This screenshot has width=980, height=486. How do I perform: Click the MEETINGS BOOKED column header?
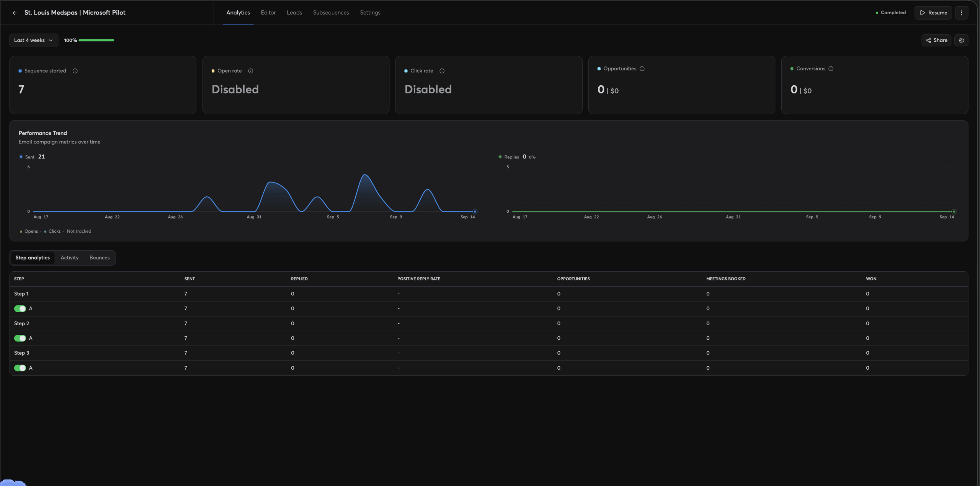coord(726,279)
